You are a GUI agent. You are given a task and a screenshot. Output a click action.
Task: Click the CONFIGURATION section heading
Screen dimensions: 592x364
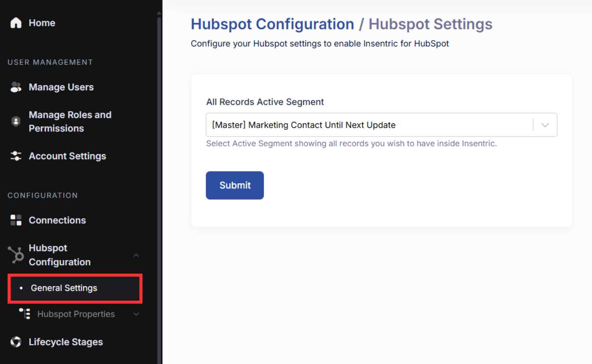43,196
